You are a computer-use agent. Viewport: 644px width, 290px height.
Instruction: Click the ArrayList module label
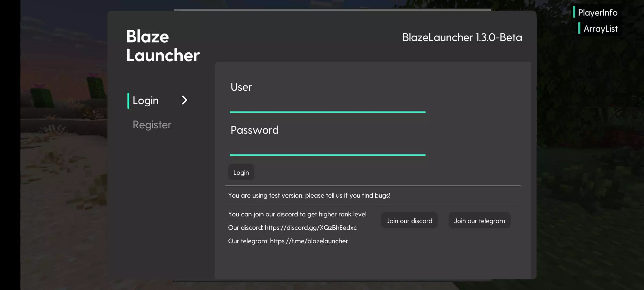(x=601, y=29)
